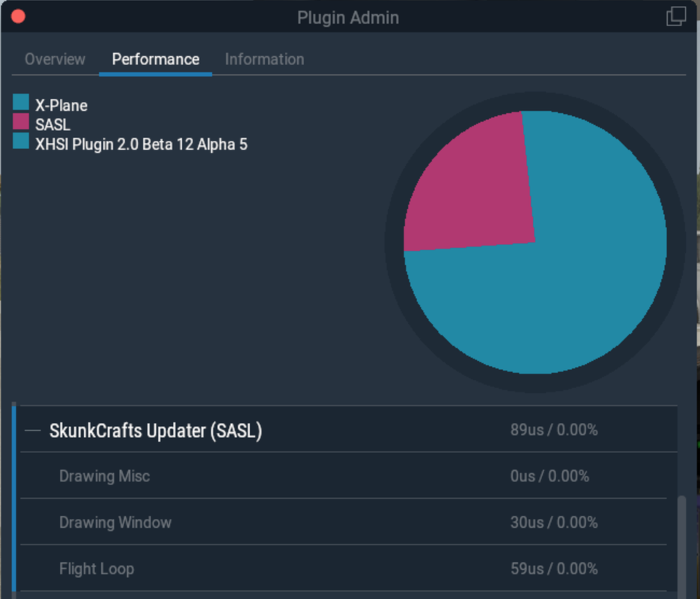Pop out the Plugin Admin window
Image resolution: width=700 pixels, height=599 pixels.
[x=676, y=16]
